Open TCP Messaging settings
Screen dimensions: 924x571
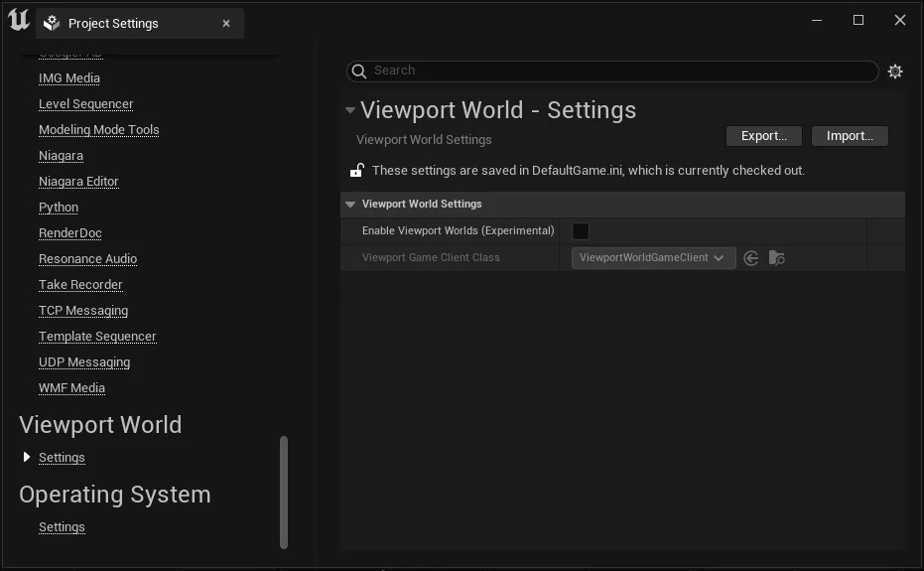[83, 311]
